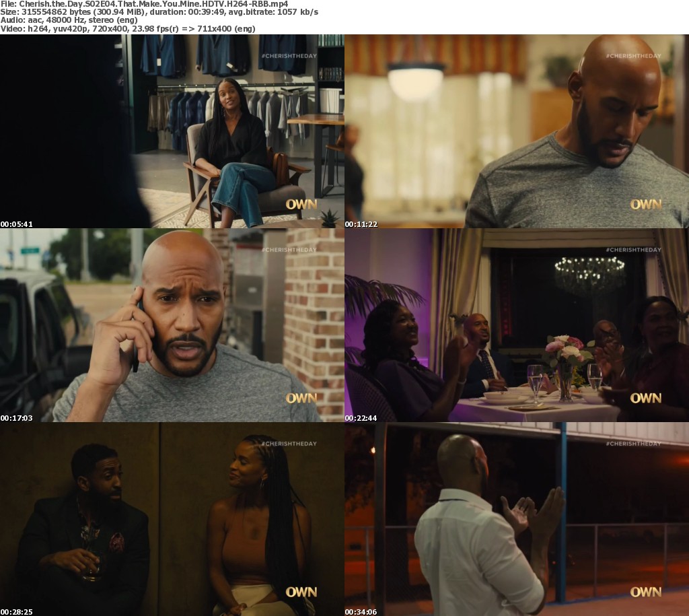Click thumbnail of couple sitting against wall
The height and width of the screenshot is (616, 689).
coord(172,519)
